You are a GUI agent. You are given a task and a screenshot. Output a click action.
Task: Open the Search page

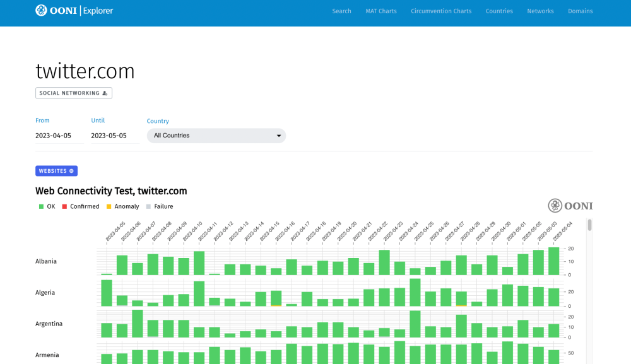coord(341,11)
